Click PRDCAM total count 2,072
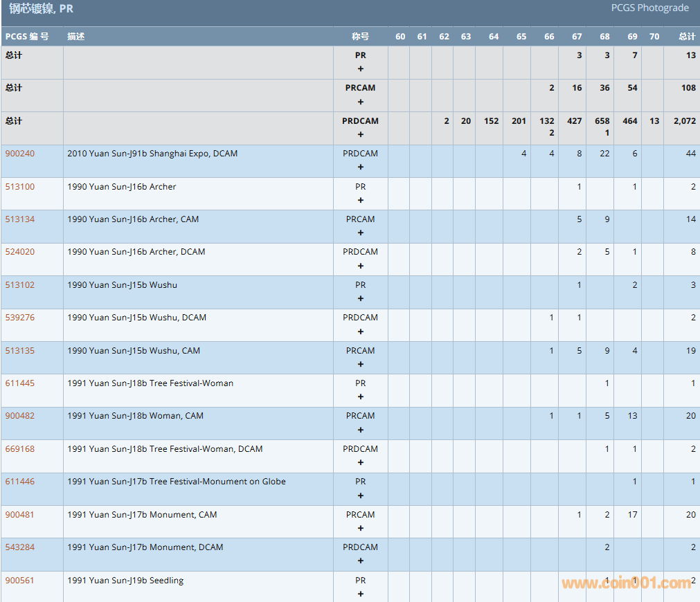This screenshot has height=602, width=700. tap(684, 121)
